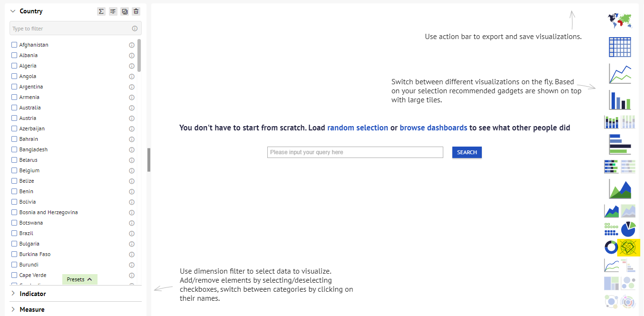Click the Country dimension title

(31, 11)
